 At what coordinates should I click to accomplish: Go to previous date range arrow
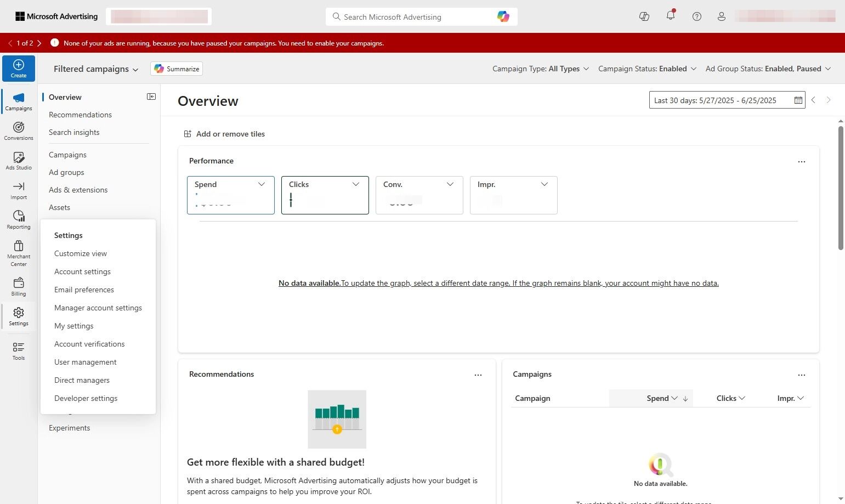pos(813,100)
